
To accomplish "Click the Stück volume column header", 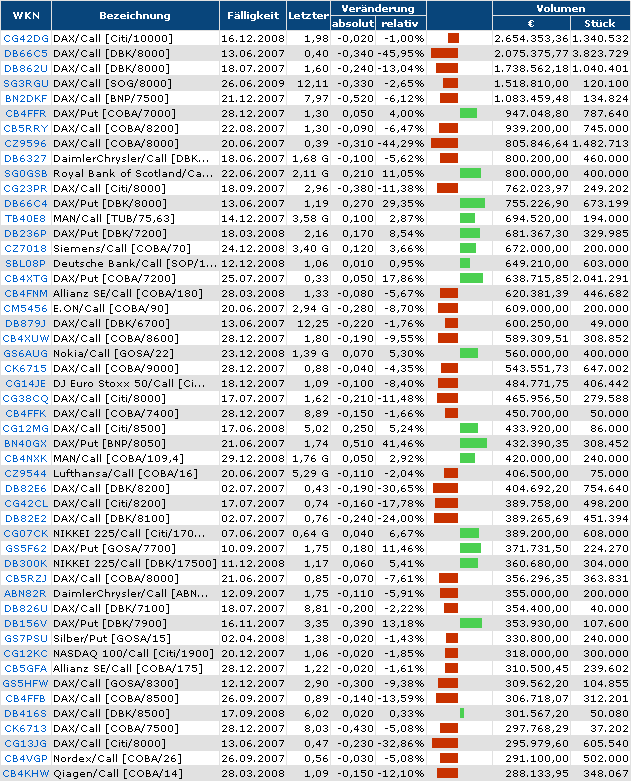I will click(600, 23).
